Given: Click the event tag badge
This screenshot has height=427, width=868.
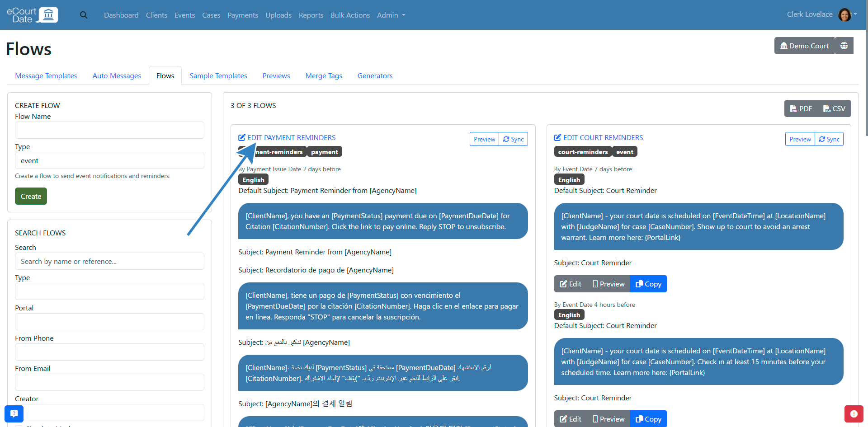Looking at the screenshot, I should pos(624,152).
